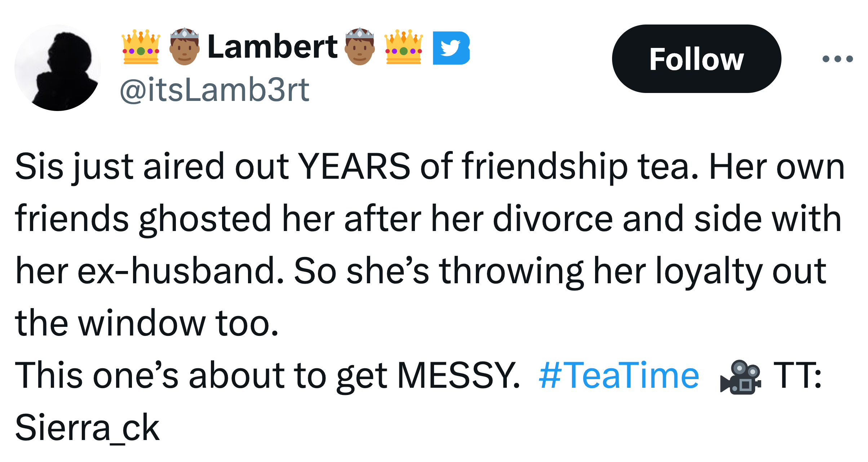Click the crown emoji after Lambert's name

point(404,47)
